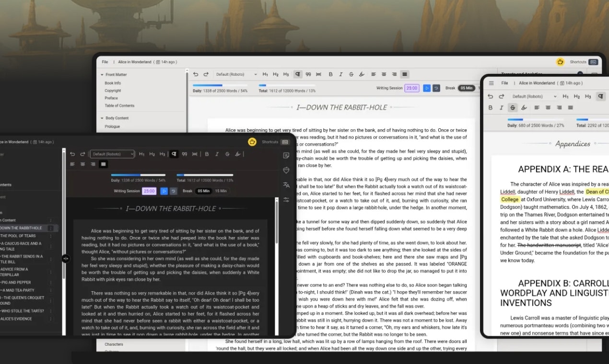The height and width of the screenshot is (364, 609).
Task: Apply Heading 2 in the center light window
Action: point(276,74)
